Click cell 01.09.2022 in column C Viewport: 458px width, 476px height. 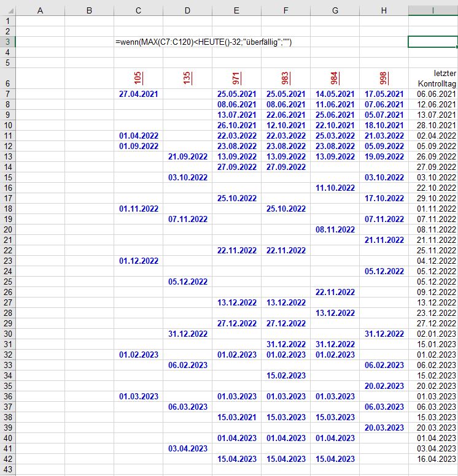tap(138, 147)
